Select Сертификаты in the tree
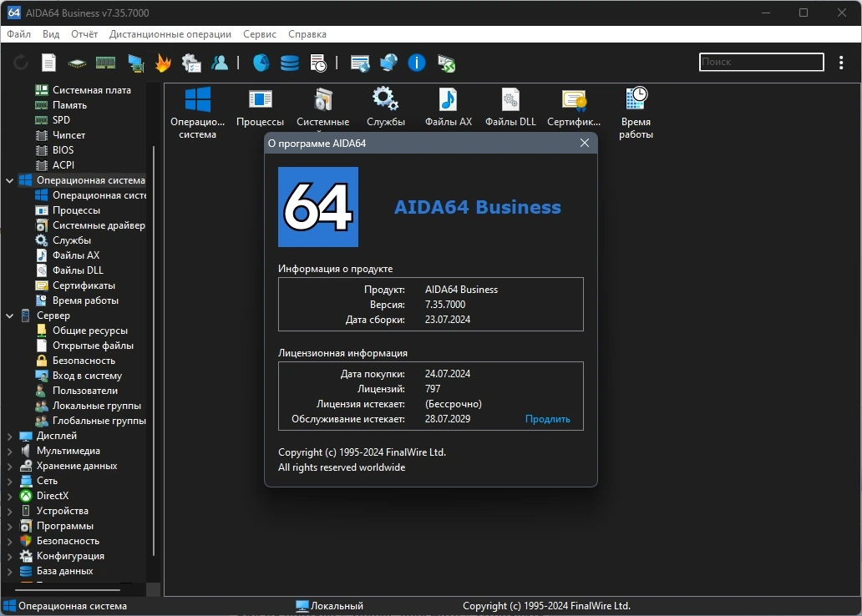The image size is (862, 616). 75,285
